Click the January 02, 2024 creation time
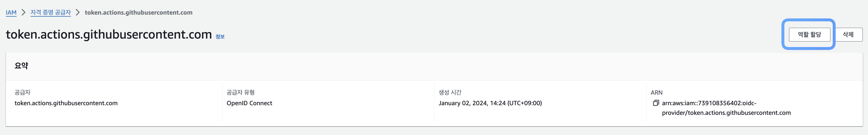Screen dimensions: 868x135 pos(490,103)
